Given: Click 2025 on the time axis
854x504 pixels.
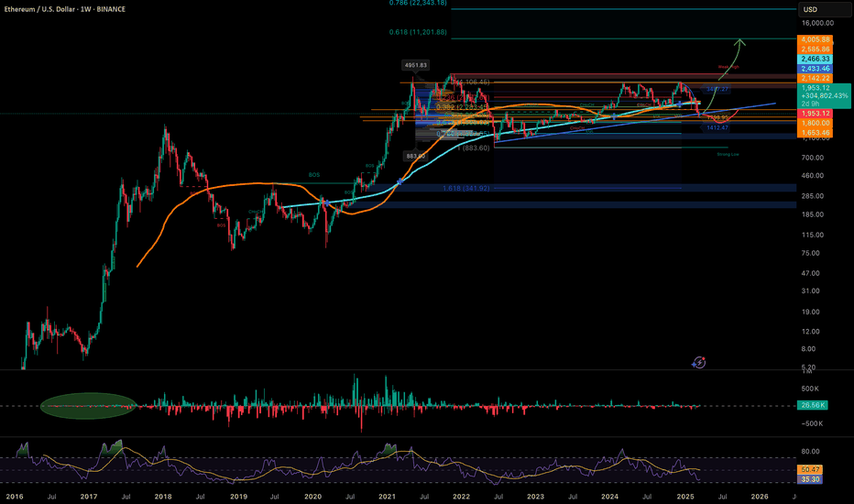Looking at the screenshot, I should [x=685, y=497].
